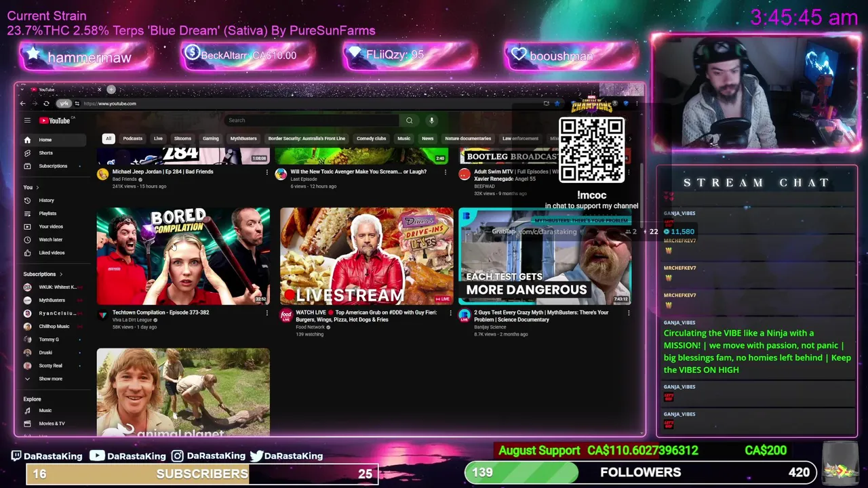
Task: Play the Guy Fieri livestream thumbnail
Action: (367, 256)
